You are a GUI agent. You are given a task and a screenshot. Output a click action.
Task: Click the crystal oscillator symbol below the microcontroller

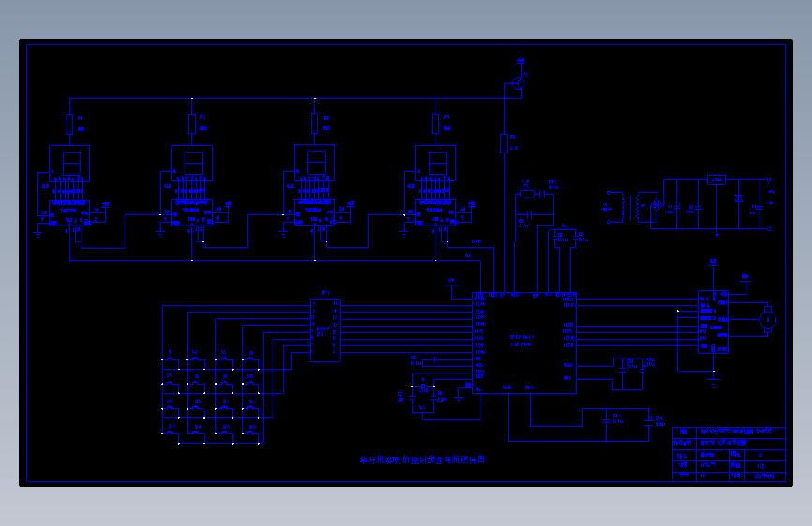tap(423, 387)
